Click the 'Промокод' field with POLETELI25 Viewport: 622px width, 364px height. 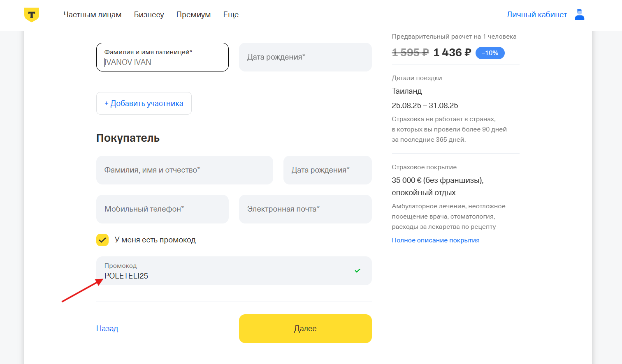click(234, 271)
